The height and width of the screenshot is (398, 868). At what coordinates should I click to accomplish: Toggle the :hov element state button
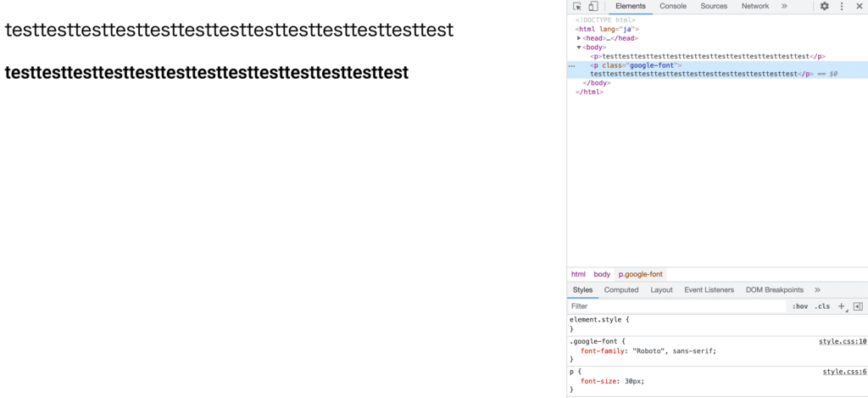pos(800,306)
